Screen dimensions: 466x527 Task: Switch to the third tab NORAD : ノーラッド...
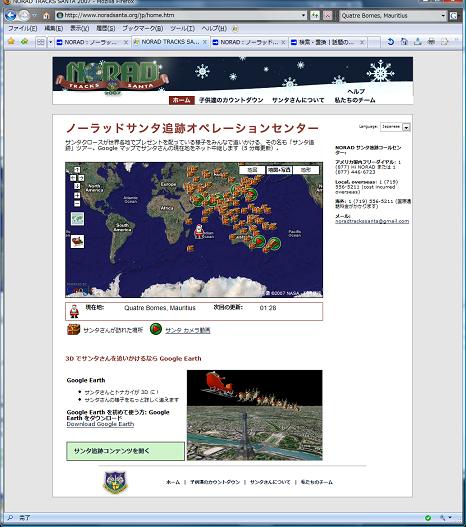[249, 42]
